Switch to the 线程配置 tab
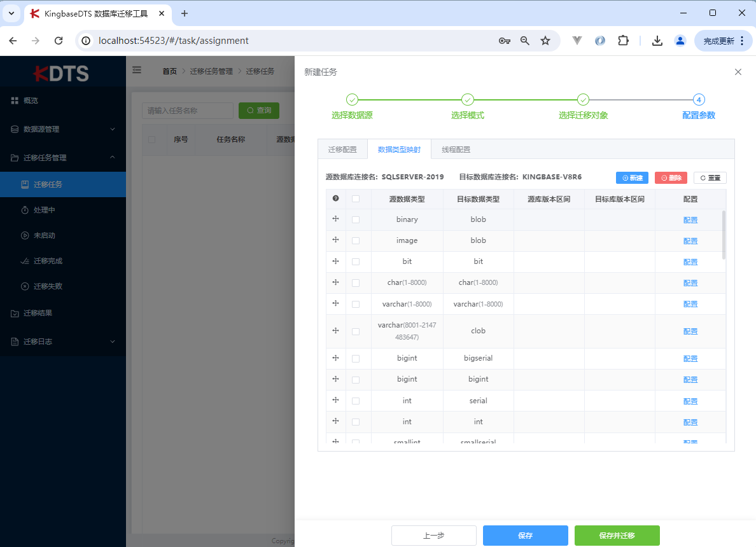Screen dimensions: 756x547 [x=456, y=149]
